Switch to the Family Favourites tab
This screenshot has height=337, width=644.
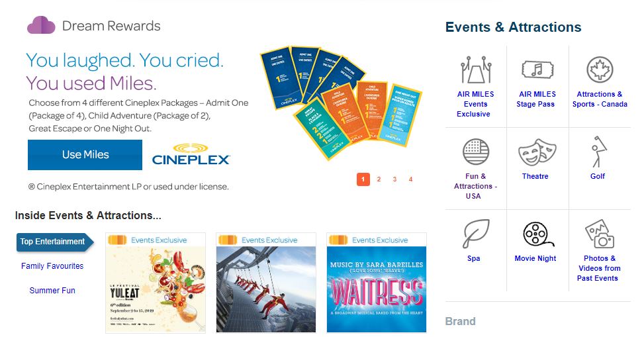[x=52, y=266]
